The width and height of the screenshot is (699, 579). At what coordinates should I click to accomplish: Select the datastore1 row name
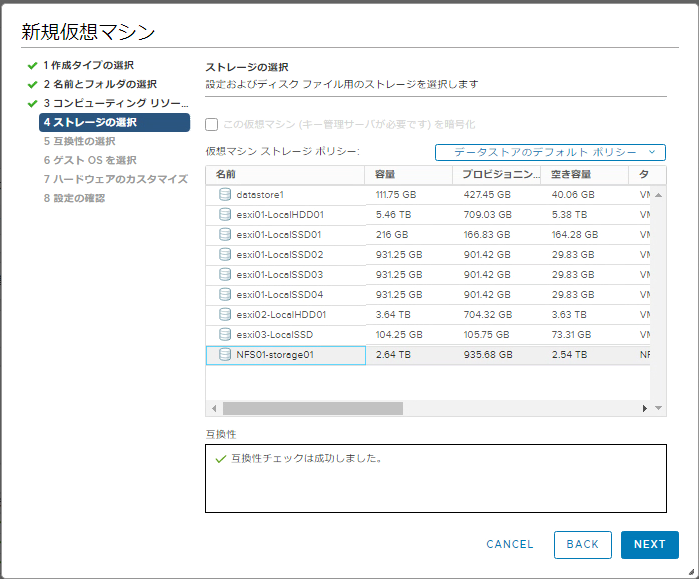point(260,195)
